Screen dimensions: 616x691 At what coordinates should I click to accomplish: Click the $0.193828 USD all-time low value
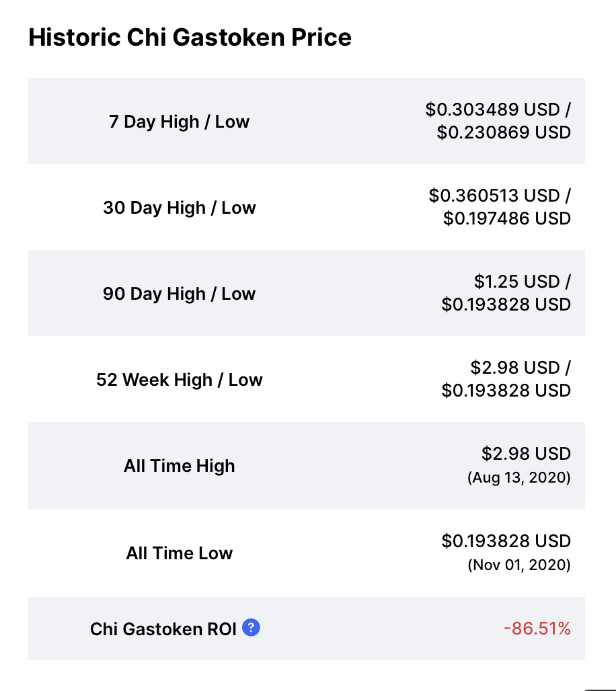(506, 541)
